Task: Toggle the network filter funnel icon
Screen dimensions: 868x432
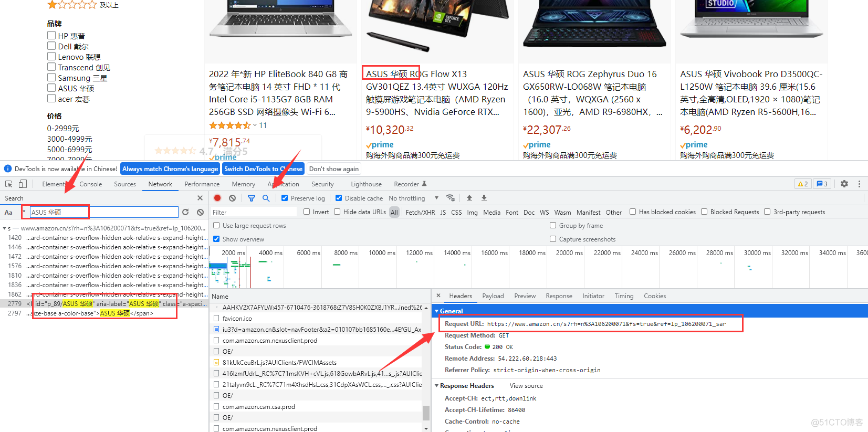Action: pyautogui.click(x=252, y=198)
